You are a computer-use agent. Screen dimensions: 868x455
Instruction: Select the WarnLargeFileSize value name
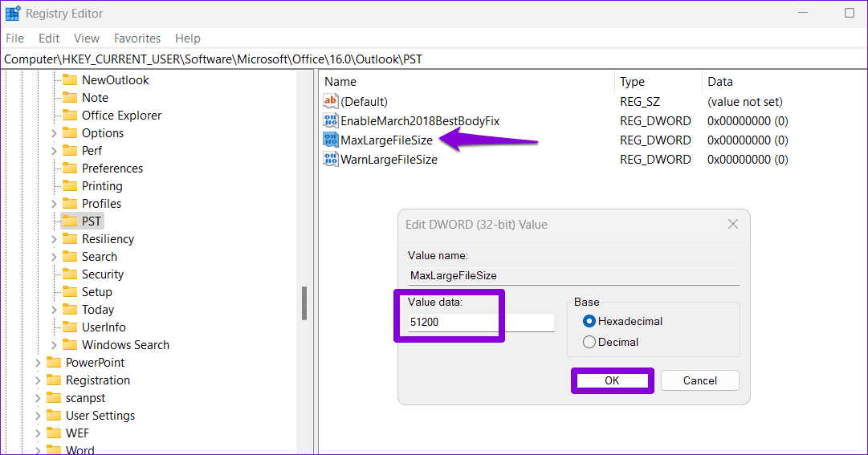tap(389, 160)
